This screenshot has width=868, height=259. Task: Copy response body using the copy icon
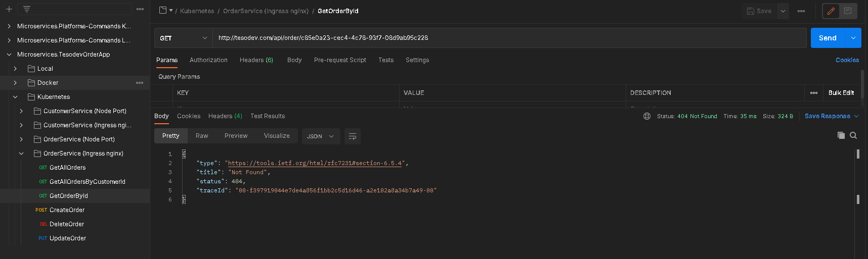click(x=841, y=135)
